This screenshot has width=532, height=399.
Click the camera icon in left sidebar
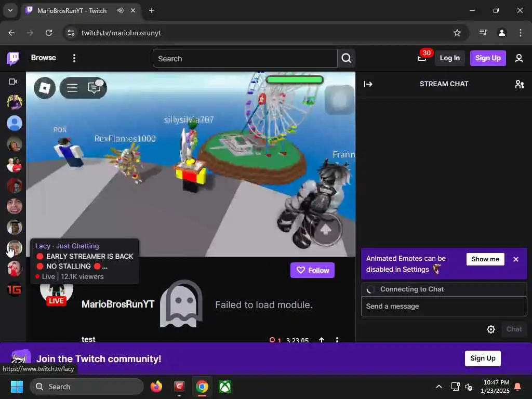tap(13, 82)
